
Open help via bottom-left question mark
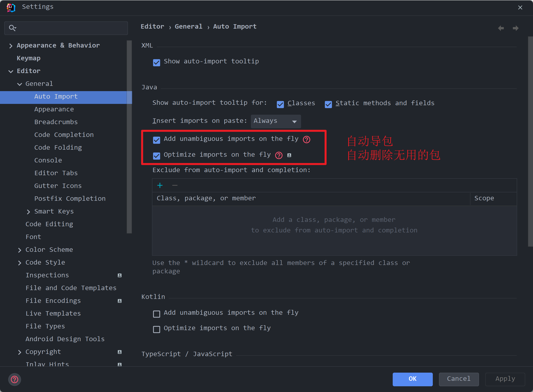[x=15, y=379]
